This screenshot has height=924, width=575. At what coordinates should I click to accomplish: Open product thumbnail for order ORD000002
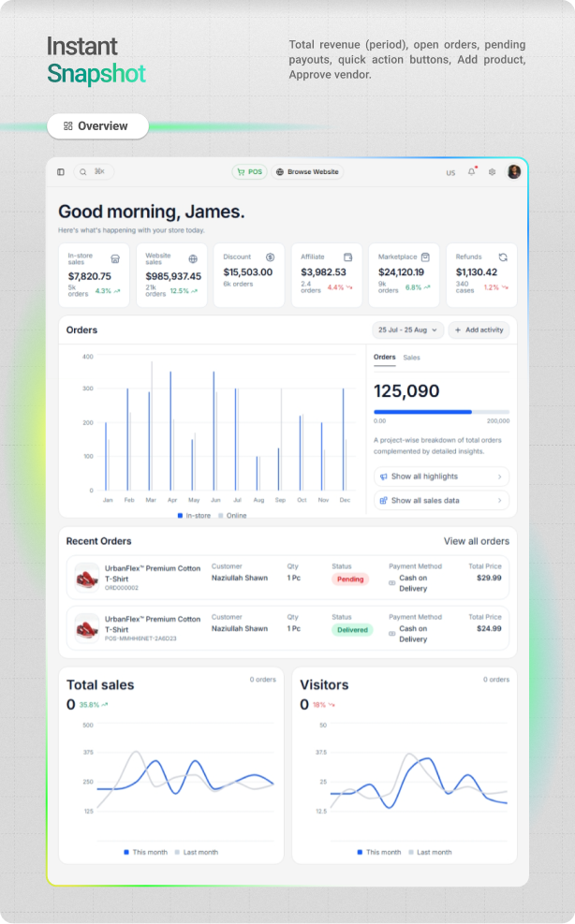87,579
